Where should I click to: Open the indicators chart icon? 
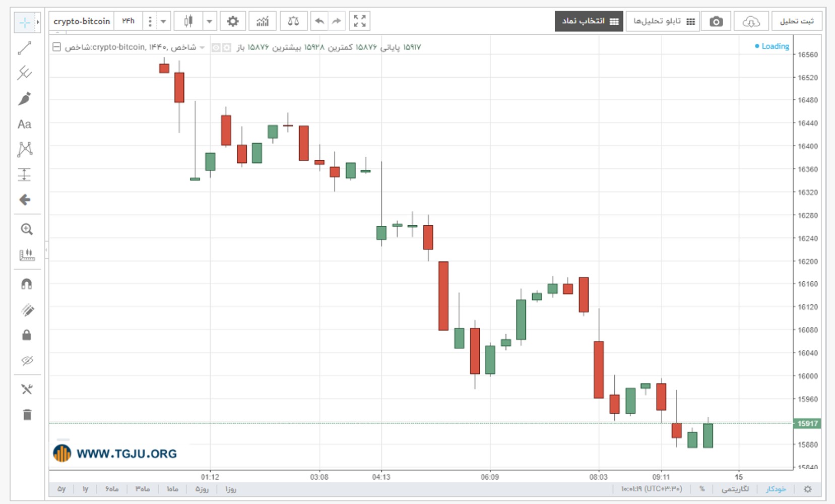click(x=263, y=21)
